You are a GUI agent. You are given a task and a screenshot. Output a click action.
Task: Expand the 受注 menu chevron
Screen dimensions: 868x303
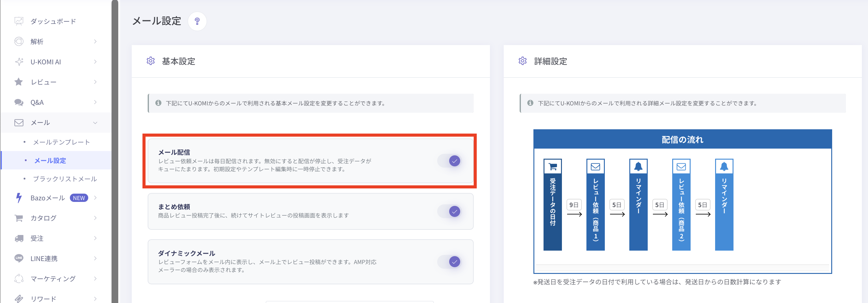pyautogui.click(x=95, y=238)
